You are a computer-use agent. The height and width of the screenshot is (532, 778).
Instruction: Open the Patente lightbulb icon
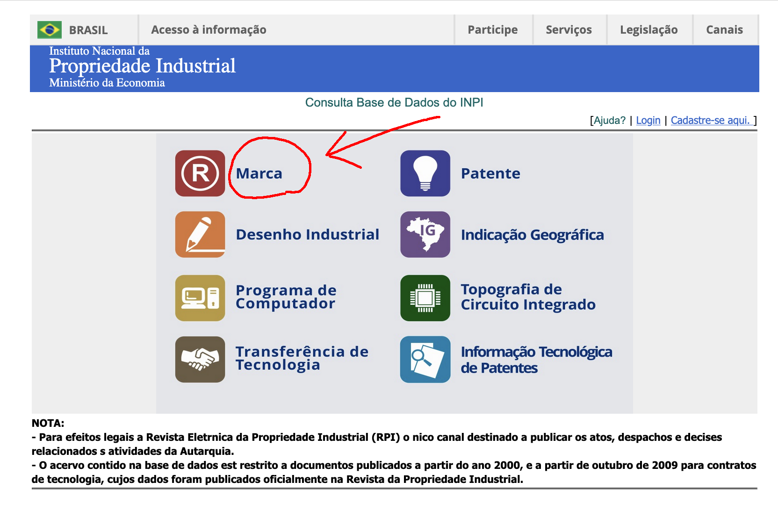point(425,173)
